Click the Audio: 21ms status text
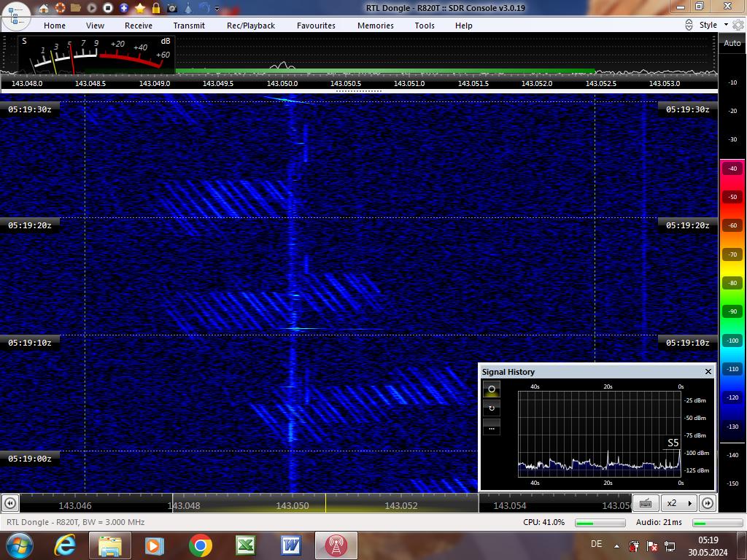The height and width of the screenshot is (560, 747). [x=659, y=522]
